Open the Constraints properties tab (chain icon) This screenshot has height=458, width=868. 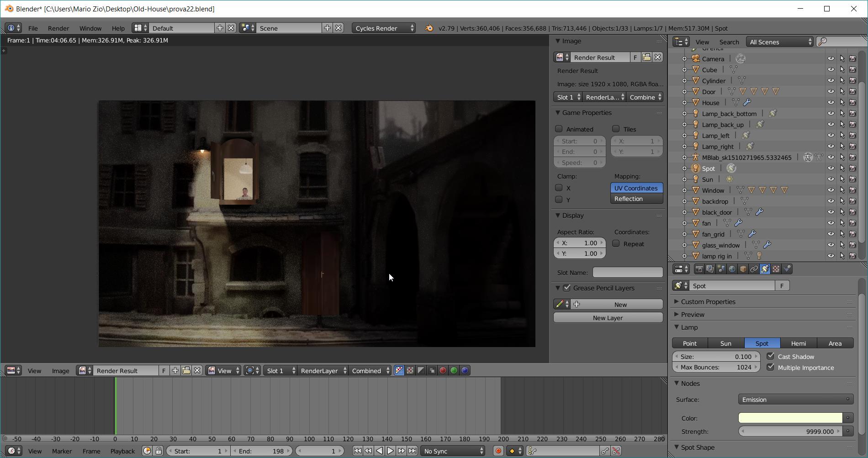tap(754, 269)
